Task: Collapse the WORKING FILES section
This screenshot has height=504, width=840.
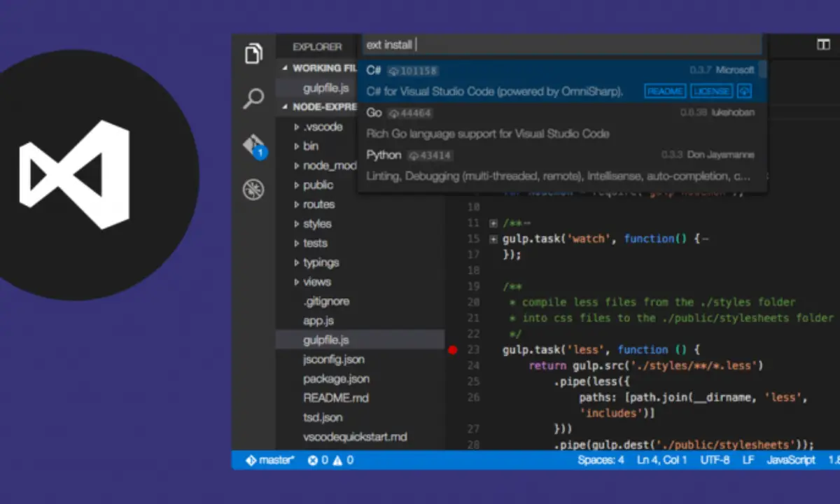Action: [286, 69]
